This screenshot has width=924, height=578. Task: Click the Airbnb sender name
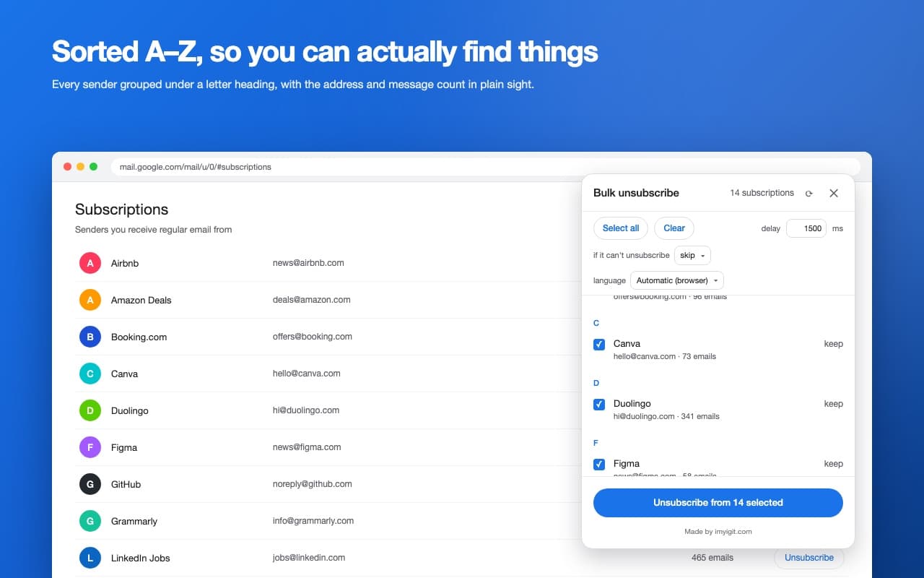[x=125, y=264]
